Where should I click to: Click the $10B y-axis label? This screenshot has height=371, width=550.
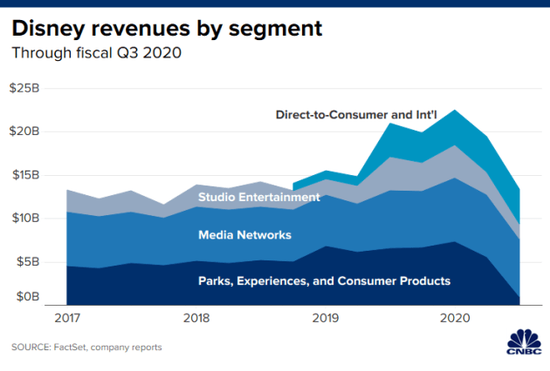[26, 218]
